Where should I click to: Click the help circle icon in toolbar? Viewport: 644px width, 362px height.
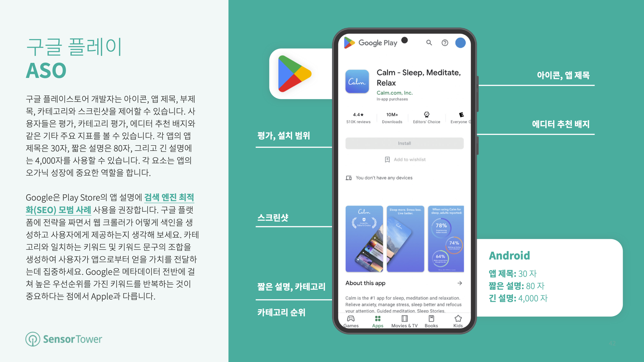pos(443,43)
